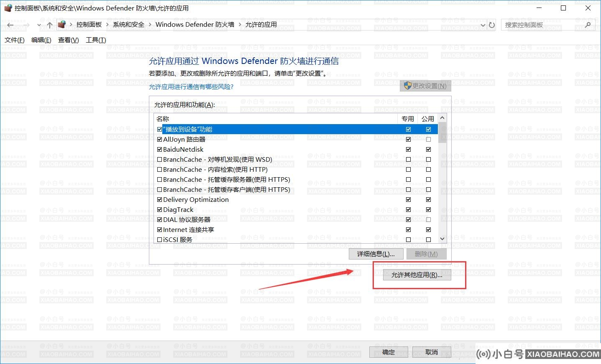The width and height of the screenshot is (601, 364).
Task: Enable the iSCSI 服务 name checkbox
Action: 159,240
